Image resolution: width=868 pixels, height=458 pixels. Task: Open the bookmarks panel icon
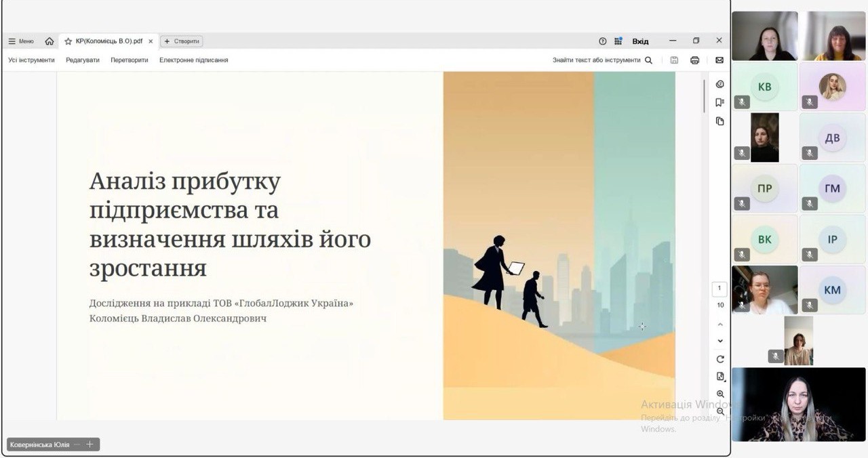click(x=719, y=102)
